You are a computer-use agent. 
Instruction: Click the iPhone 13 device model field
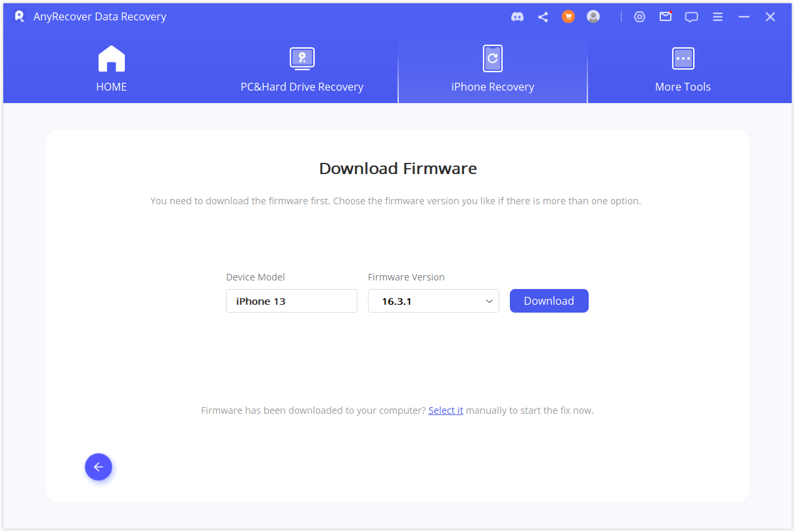coord(292,300)
